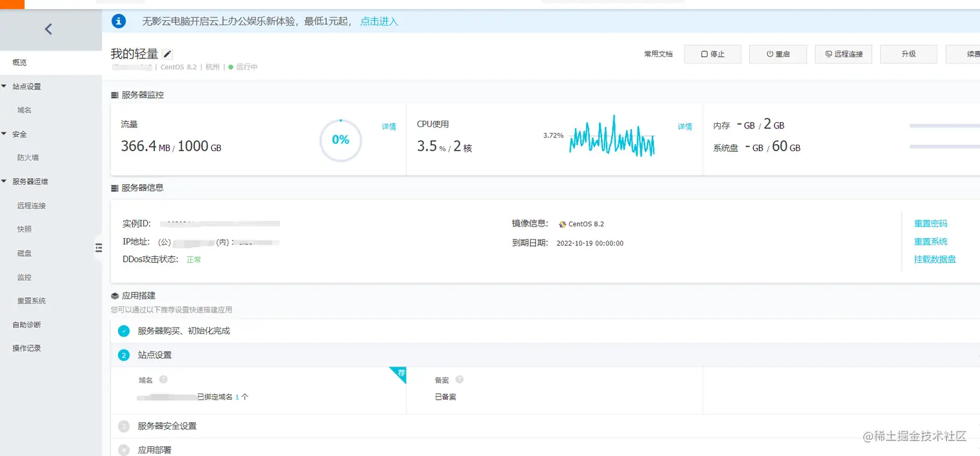Click the 系统盘 usage bar

[944, 147]
